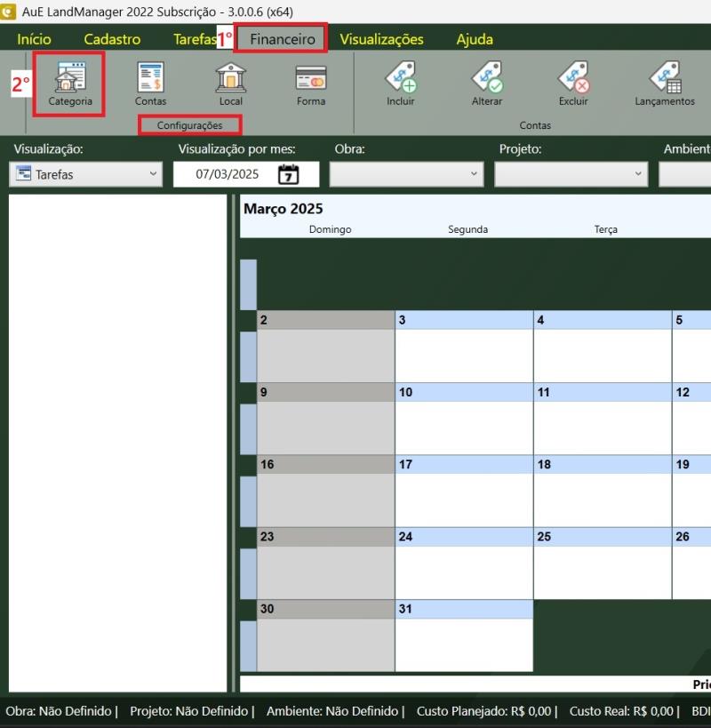
Task: Open the Cadastro tab
Action: [112, 39]
